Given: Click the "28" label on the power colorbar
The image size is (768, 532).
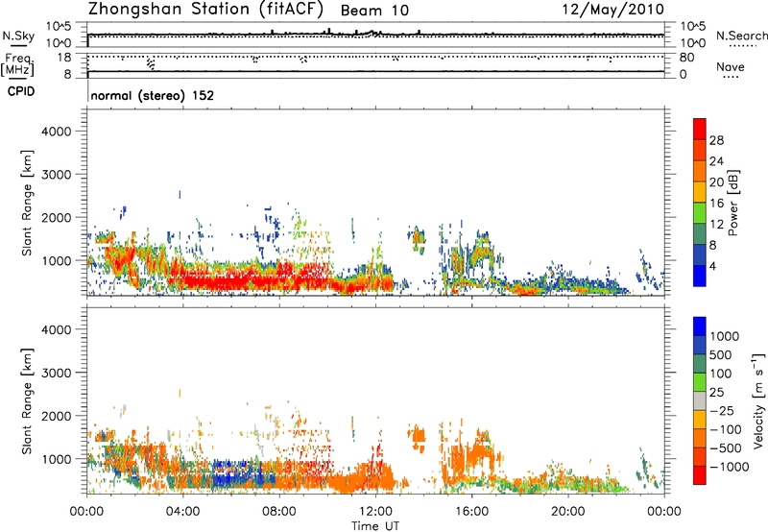Looking at the screenshot, I should pyautogui.click(x=716, y=140).
